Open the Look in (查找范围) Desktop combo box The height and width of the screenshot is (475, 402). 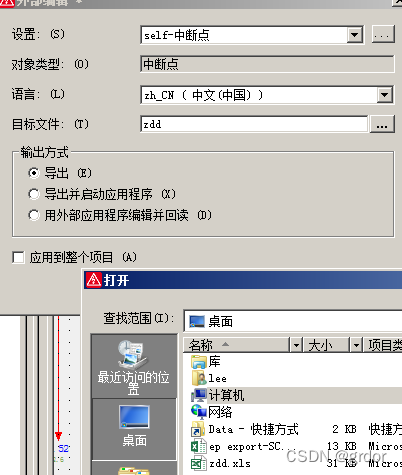(293, 321)
